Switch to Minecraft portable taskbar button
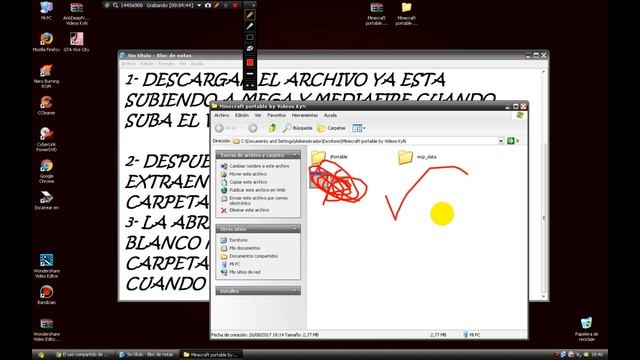This screenshot has height=360, width=640. pyautogui.click(x=211, y=355)
